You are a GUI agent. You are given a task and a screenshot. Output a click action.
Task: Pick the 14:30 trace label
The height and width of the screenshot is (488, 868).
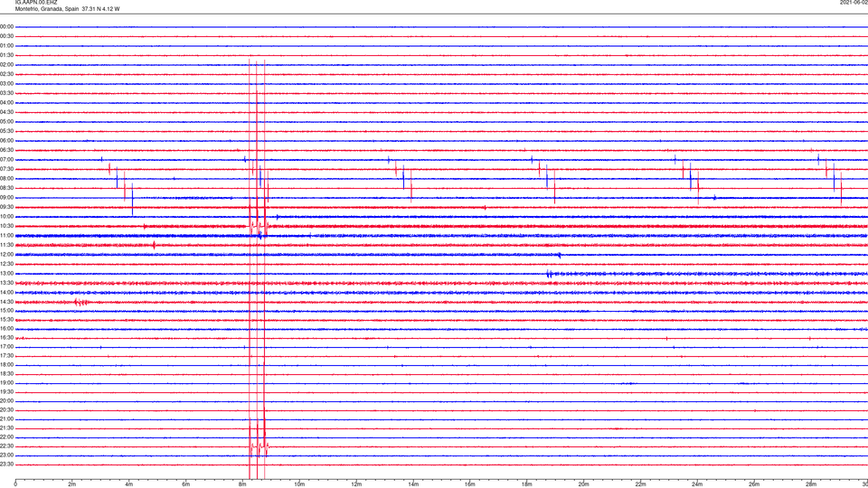[6, 302]
